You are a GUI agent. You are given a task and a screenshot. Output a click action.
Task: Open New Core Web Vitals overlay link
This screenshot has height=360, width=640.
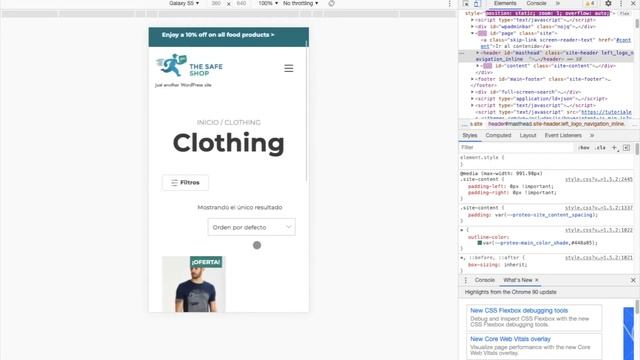pos(510,339)
